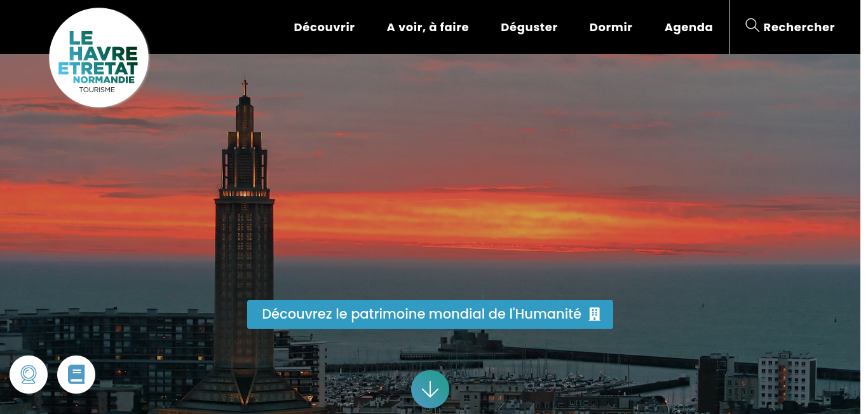Open the Dormir menu

(611, 27)
